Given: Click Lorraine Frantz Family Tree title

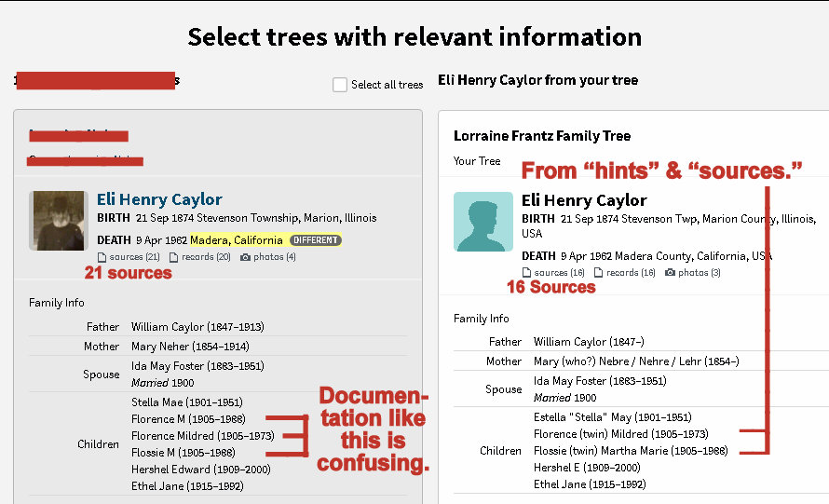Looking at the screenshot, I should click(x=541, y=136).
